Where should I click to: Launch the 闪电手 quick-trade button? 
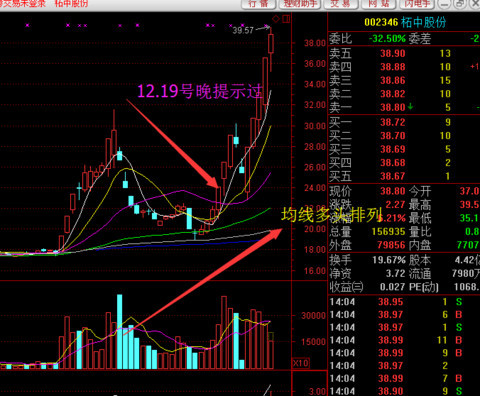pyautogui.click(x=417, y=4)
